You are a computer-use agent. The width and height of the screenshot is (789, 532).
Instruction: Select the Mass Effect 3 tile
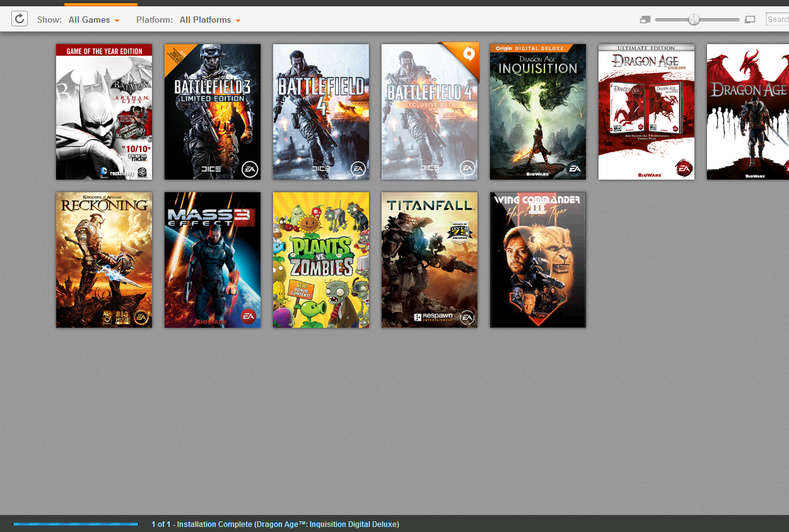(213, 260)
